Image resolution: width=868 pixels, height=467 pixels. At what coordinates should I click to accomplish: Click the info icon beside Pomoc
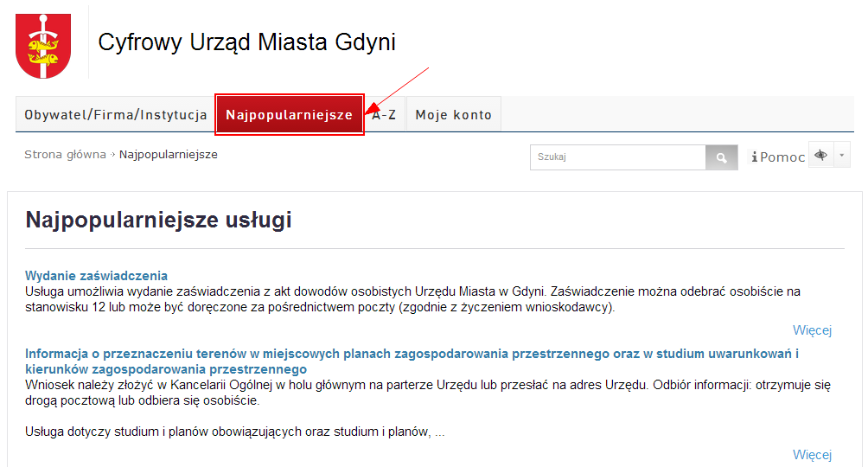click(x=755, y=157)
